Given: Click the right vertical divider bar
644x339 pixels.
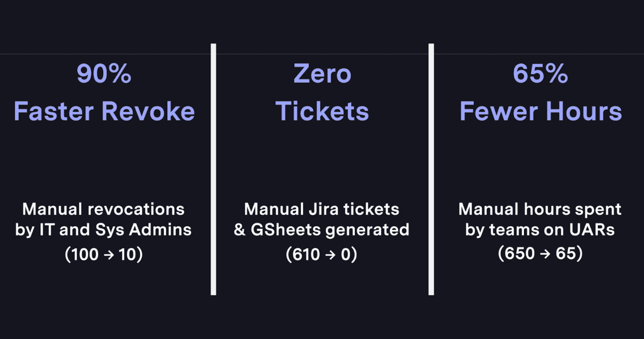Looking at the screenshot, I should (x=431, y=169).
